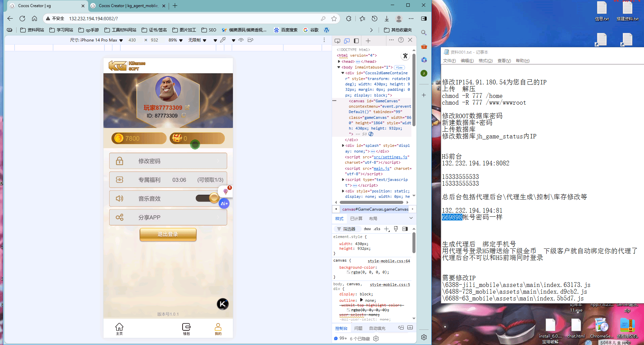Switch to 布局 layout tab

373,219
